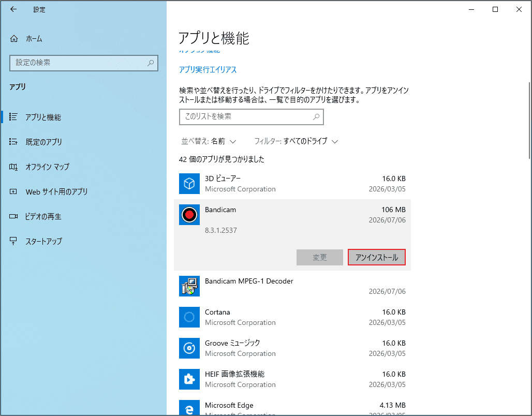The image size is (532, 416).
Task: Select Web サイト用のアプリ in sidebar
Action: coord(56,192)
